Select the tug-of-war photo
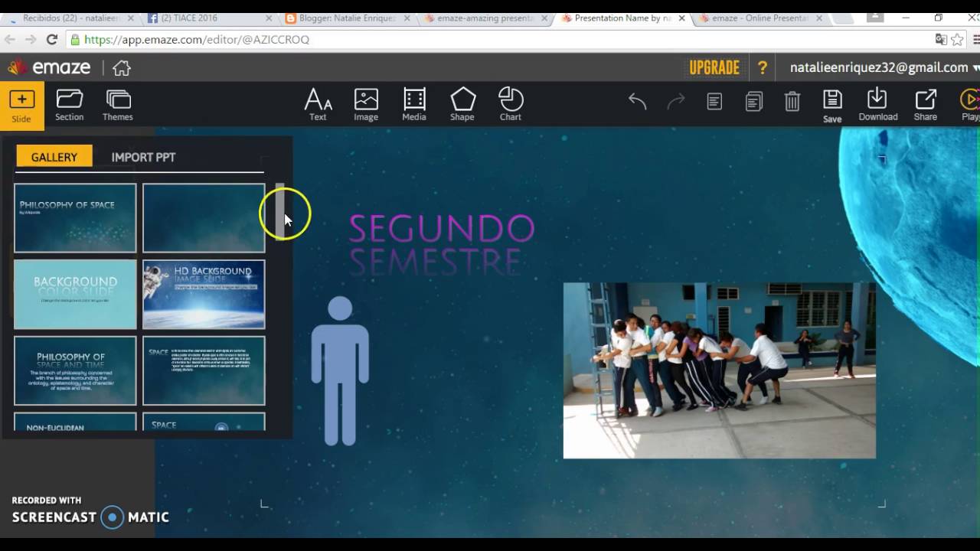The height and width of the screenshot is (551, 980). [720, 370]
